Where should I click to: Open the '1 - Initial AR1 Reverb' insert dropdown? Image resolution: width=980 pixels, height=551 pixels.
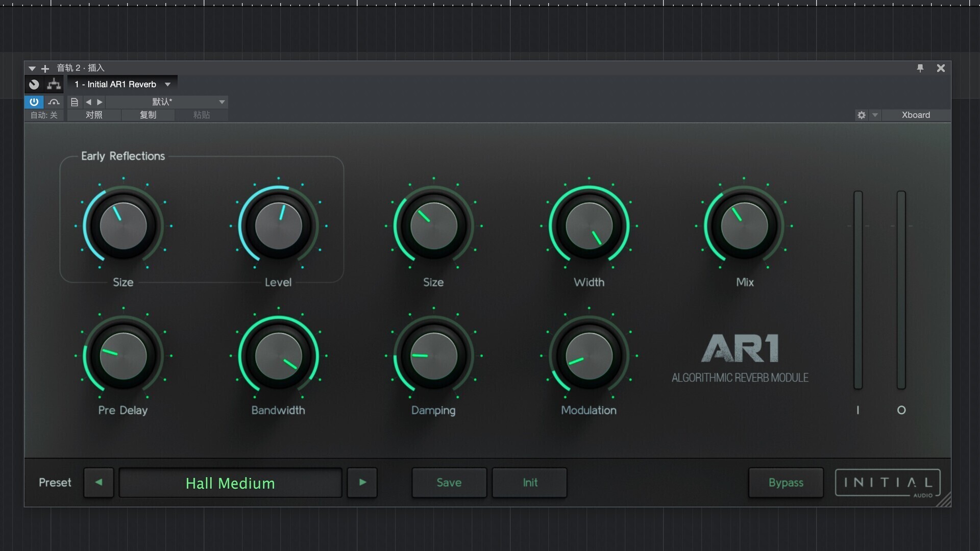(122, 84)
